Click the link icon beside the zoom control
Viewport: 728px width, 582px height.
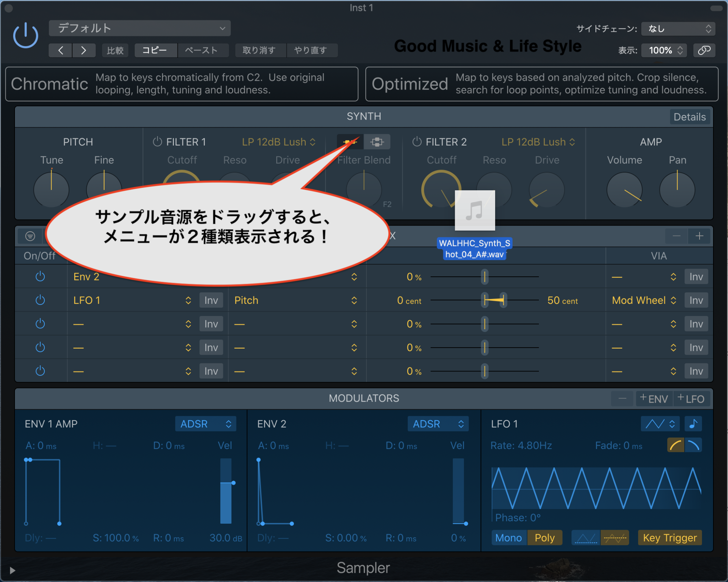[705, 50]
